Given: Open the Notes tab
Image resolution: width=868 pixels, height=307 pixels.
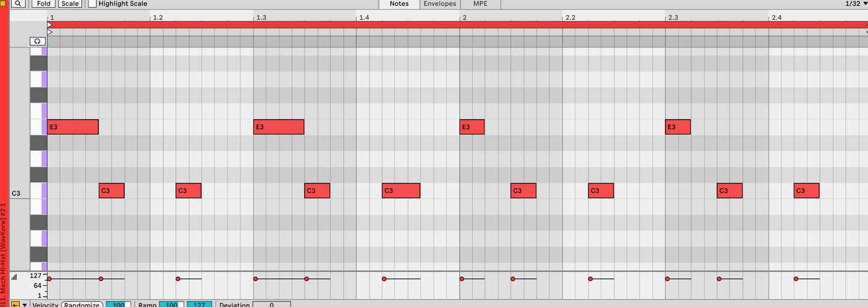Looking at the screenshot, I should point(399,4).
